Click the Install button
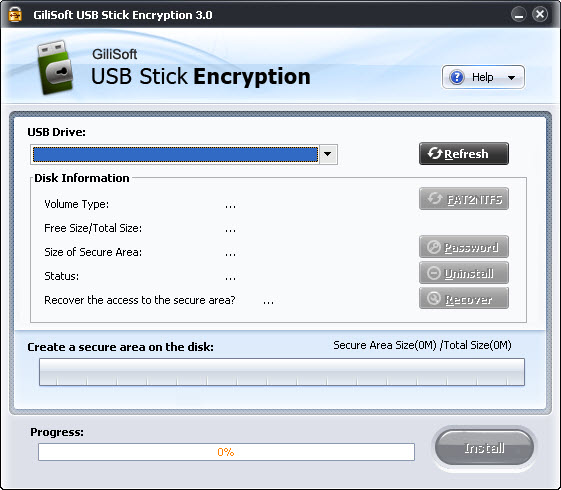The image size is (561, 490). [484, 447]
